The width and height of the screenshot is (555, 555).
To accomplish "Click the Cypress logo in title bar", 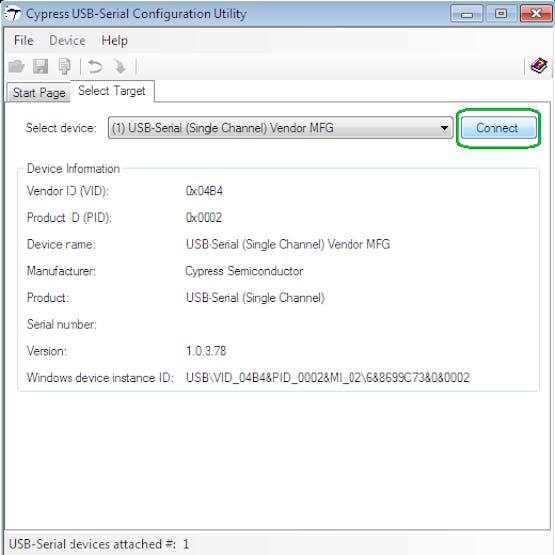I will [12, 14].
